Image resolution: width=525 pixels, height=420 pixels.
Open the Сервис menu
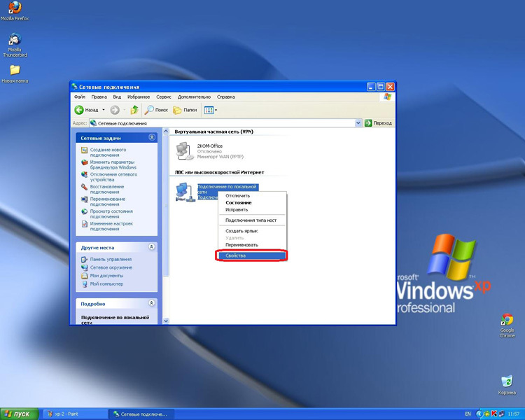pos(164,97)
